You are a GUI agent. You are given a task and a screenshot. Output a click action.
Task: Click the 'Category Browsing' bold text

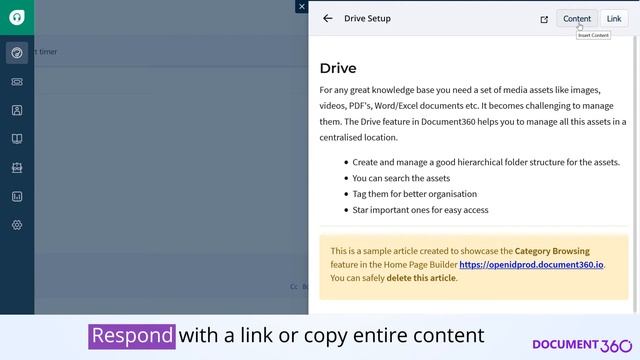point(552,251)
